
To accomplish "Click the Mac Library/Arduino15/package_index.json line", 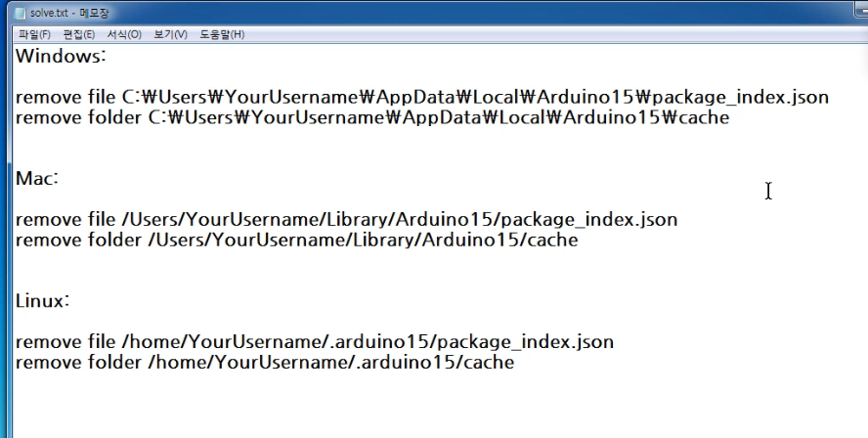I will [x=346, y=220].
